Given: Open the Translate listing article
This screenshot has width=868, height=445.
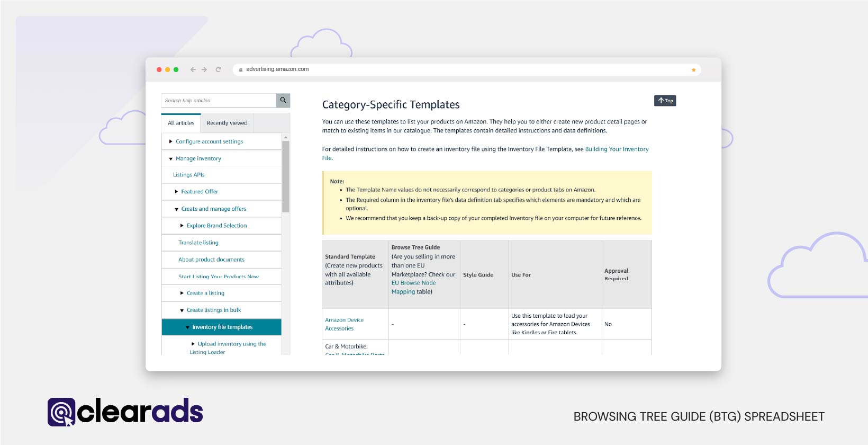Looking at the screenshot, I should coord(198,243).
